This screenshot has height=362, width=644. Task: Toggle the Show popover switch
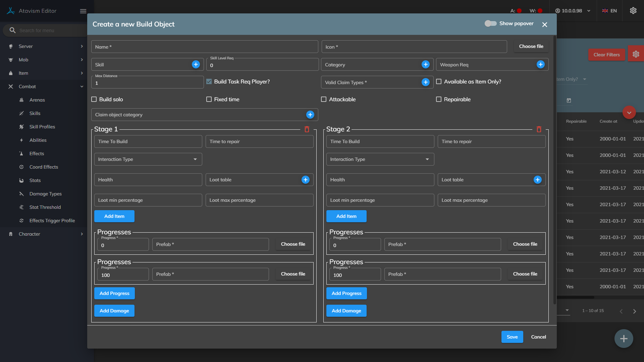tap(490, 23)
